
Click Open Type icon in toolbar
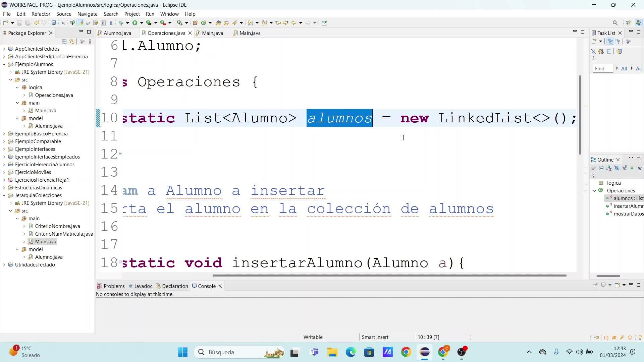click(218, 23)
